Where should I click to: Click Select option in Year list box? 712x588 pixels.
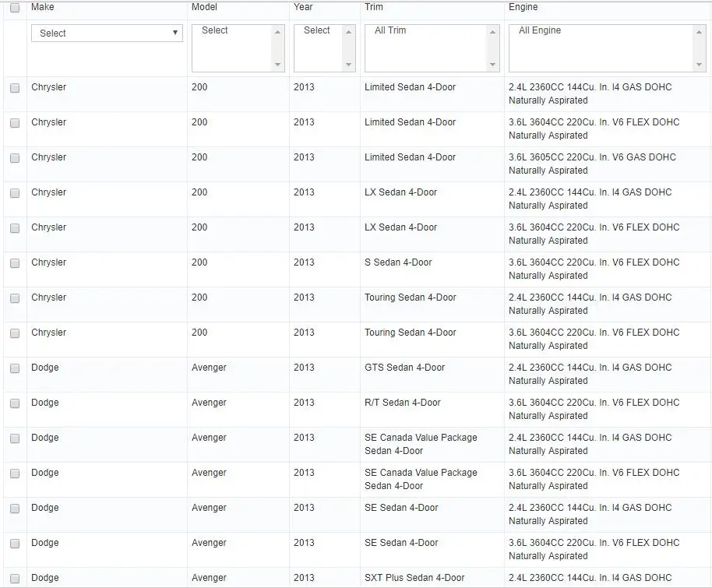point(317,30)
